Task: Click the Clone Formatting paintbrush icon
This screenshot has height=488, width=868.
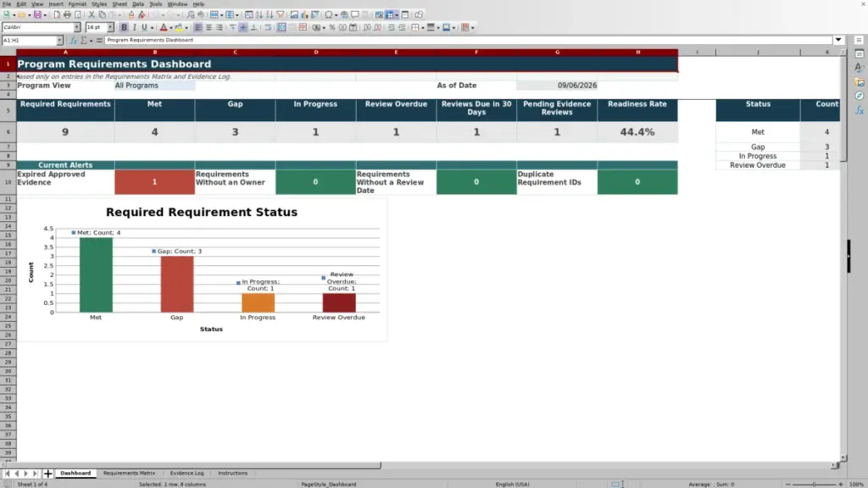Action: point(131,14)
